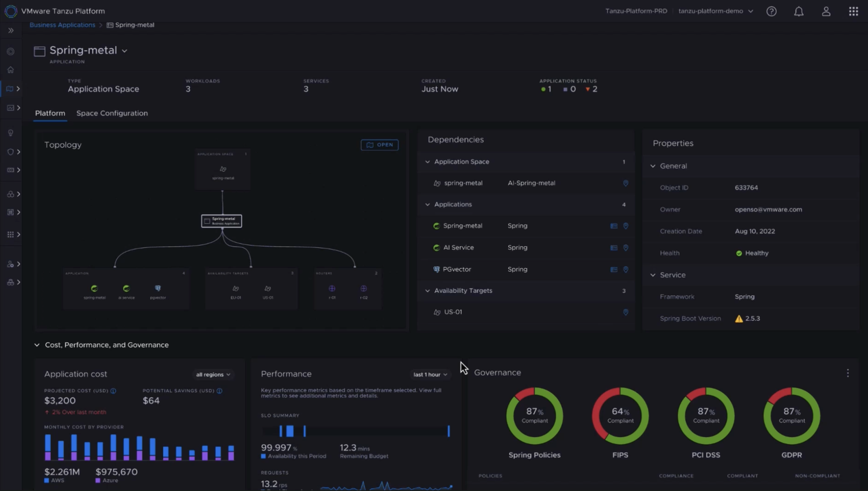868x491 pixels.
Task: Click the monthly cost by provider chart
Action: [x=139, y=447]
